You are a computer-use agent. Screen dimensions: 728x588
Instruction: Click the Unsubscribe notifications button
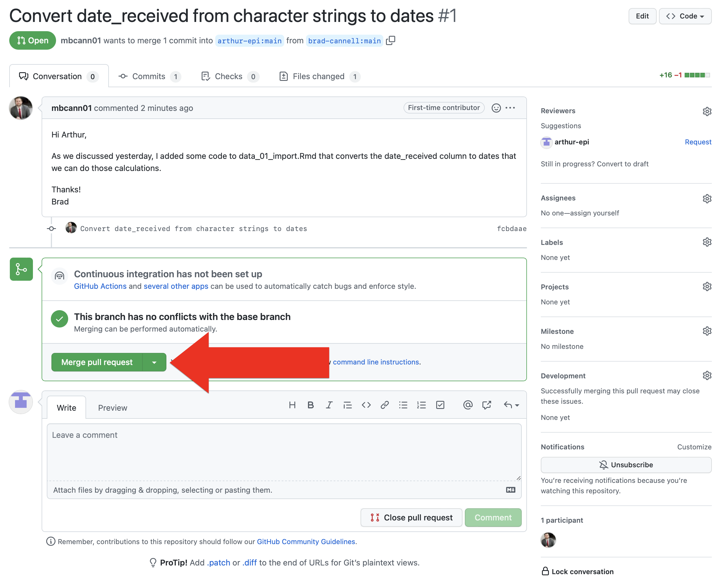pyautogui.click(x=626, y=465)
